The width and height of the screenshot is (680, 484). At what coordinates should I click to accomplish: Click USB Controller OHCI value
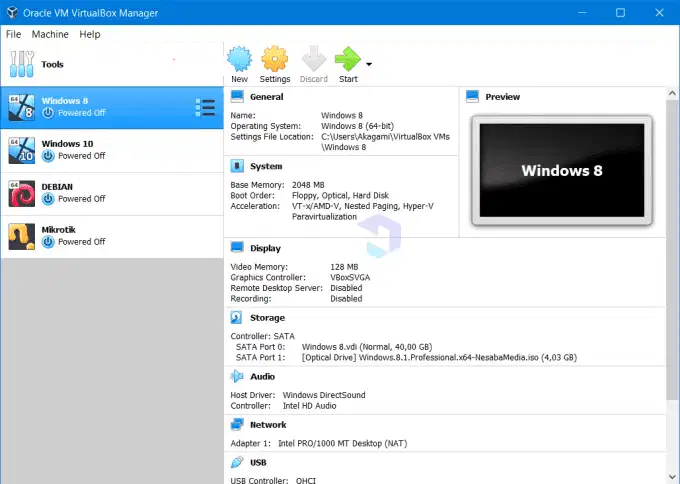(306, 480)
